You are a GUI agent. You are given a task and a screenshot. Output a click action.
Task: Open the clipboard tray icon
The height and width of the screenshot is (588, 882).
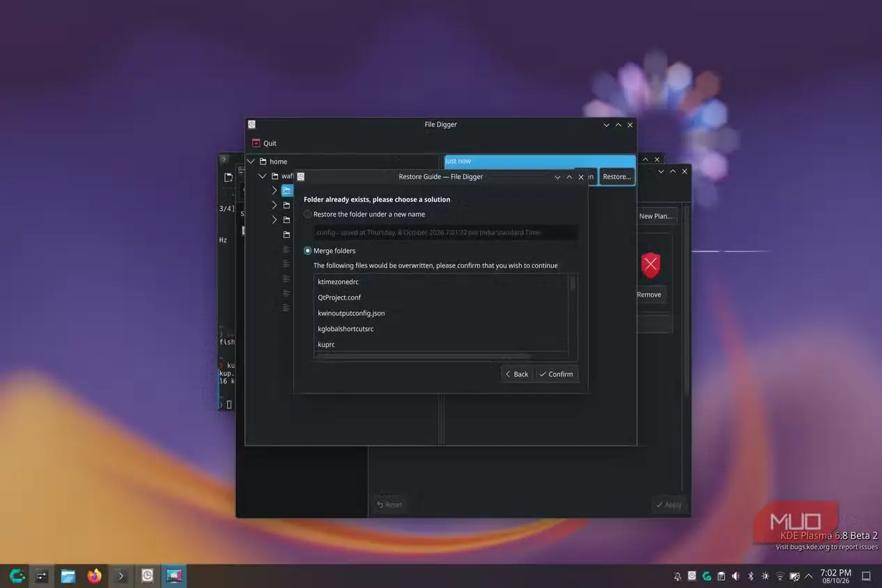click(721, 576)
